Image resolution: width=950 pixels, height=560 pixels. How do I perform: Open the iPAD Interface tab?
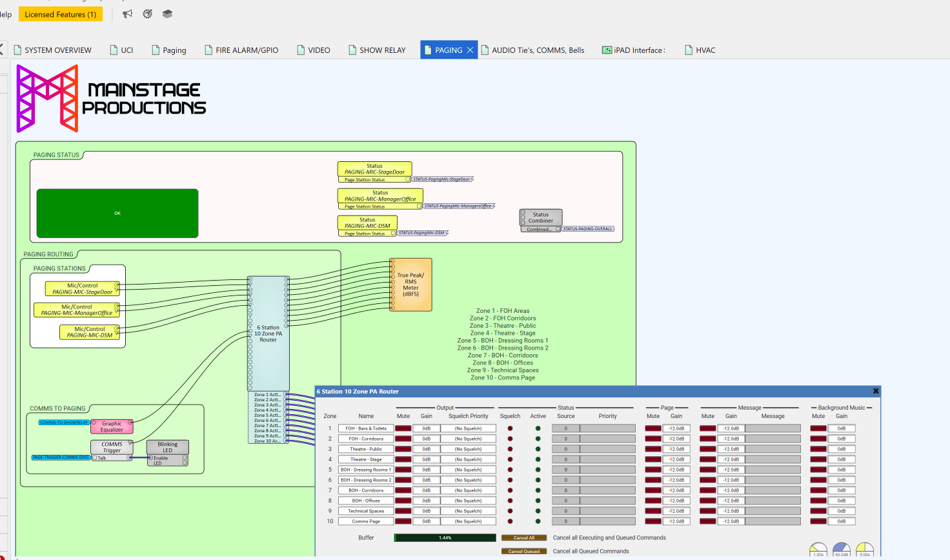[634, 50]
